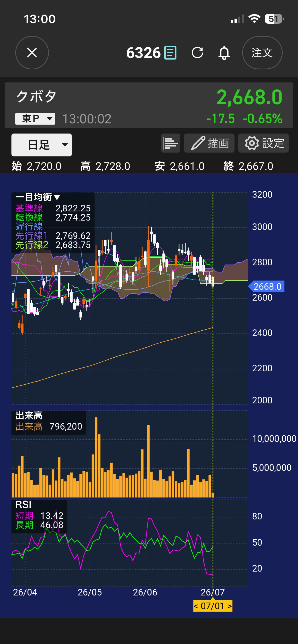This screenshot has width=298, height=644.
Task: Tap the クボタ stock name header
Action: click(37, 96)
